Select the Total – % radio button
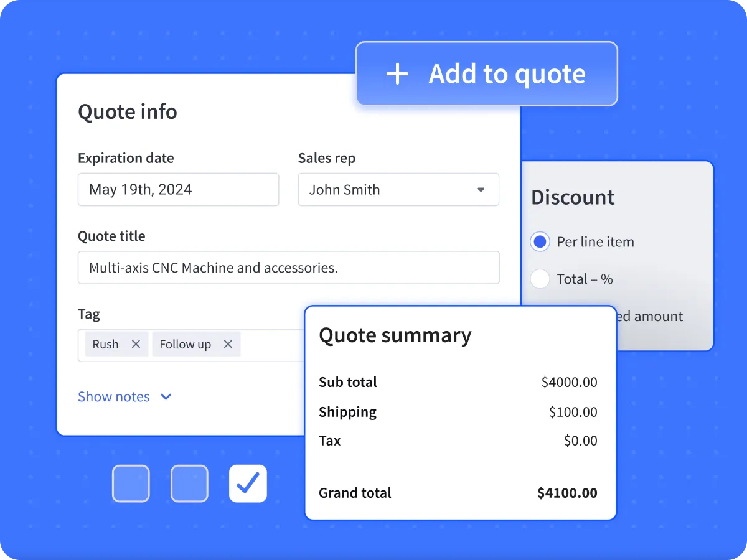Image resolution: width=747 pixels, height=560 pixels. (x=540, y=279)
